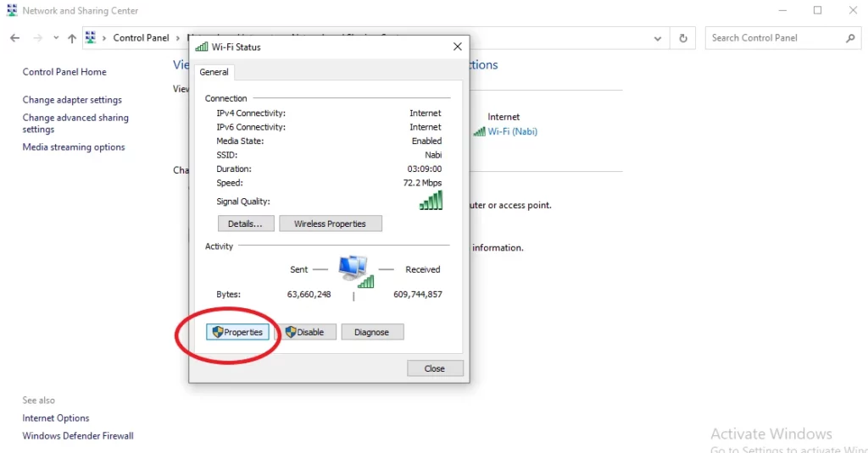The width and height of the screenshot is (868, 453).
Task: Open Windows Defender Firewall
Action: tap(77, 436)
